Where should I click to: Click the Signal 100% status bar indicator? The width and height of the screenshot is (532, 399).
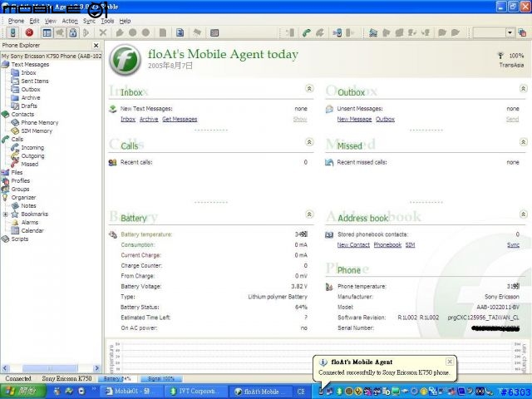pos(161,378)
